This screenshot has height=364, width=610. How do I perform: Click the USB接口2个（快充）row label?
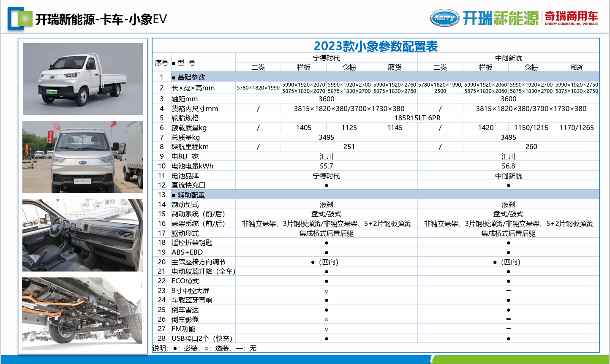202,338
